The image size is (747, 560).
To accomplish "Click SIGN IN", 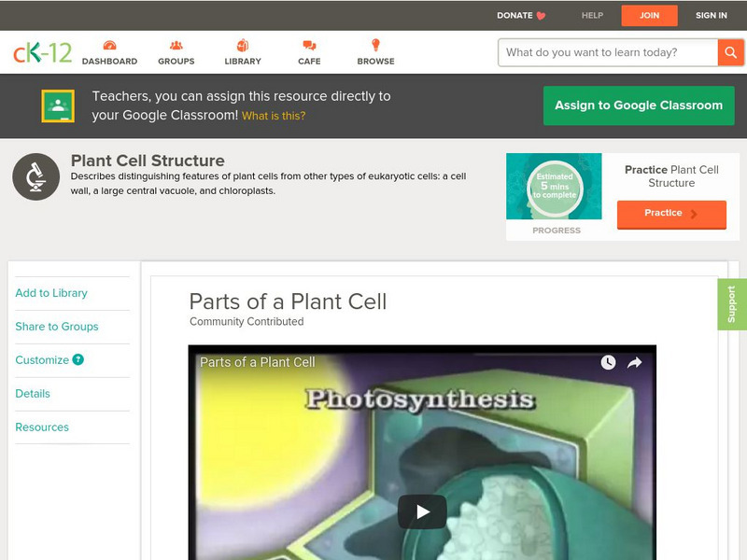I will pos(712,15).
